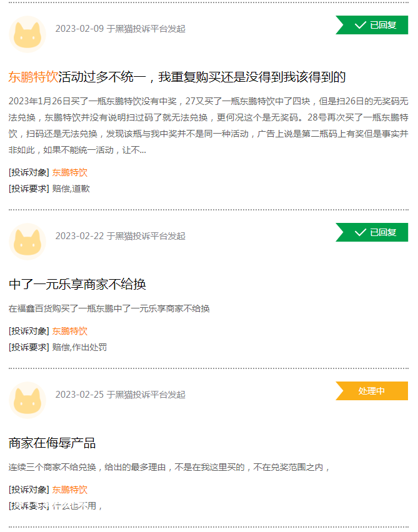Open the complaint titled 东鹏特饮活动过多不统一

tap(177, 77)
